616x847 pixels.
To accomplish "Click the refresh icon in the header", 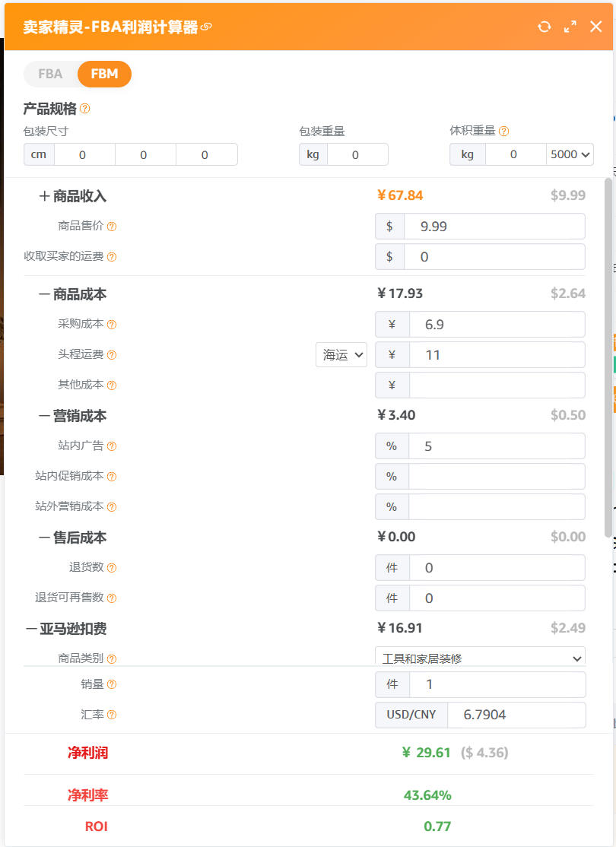I will tap(545, 27).
